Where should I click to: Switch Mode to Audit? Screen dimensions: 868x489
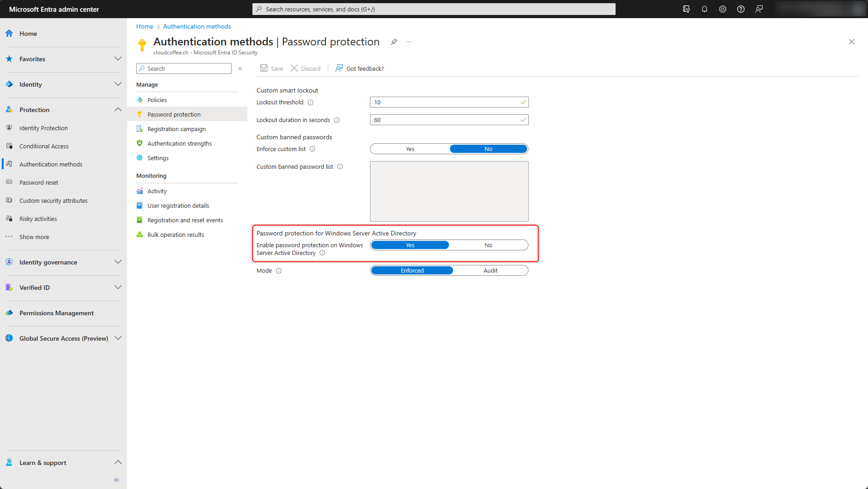[490, 270]
